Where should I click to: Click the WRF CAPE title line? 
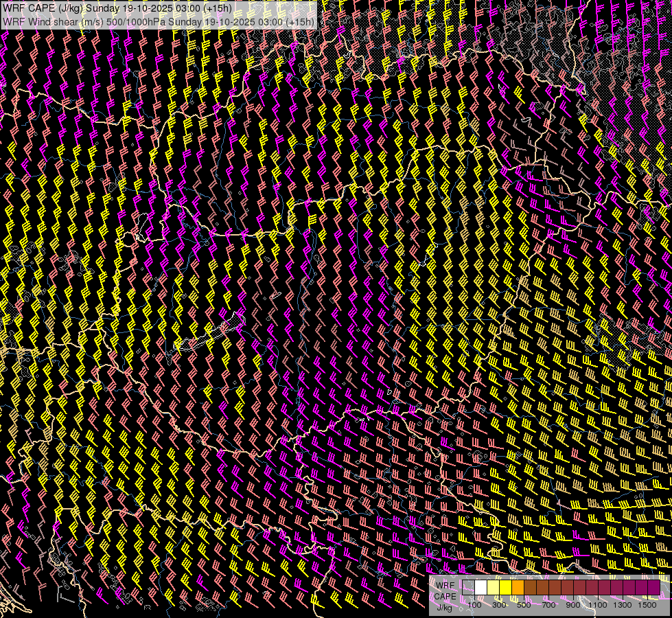(117, 8)
